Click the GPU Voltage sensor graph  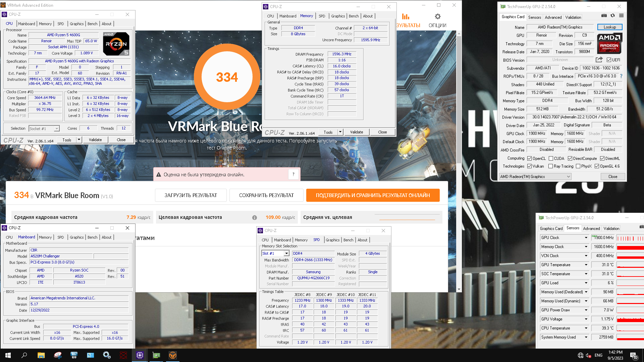pyautogui.click(x=630, y=319)
